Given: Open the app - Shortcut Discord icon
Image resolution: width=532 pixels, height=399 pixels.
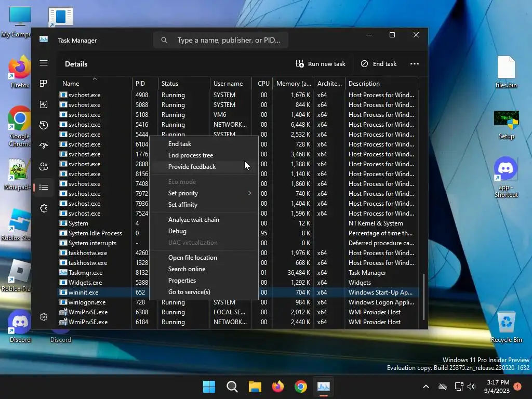Looking at the screenshot, I should tap(506, 177).
